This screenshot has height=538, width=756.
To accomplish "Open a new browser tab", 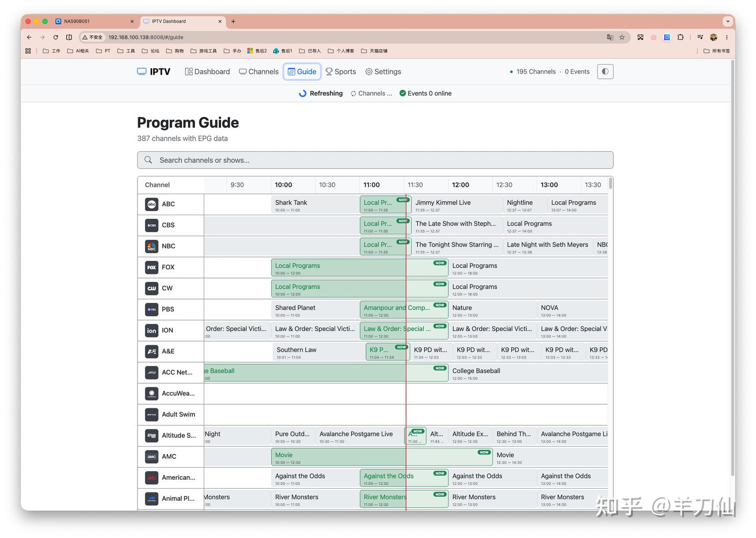I will click(233, 22).
